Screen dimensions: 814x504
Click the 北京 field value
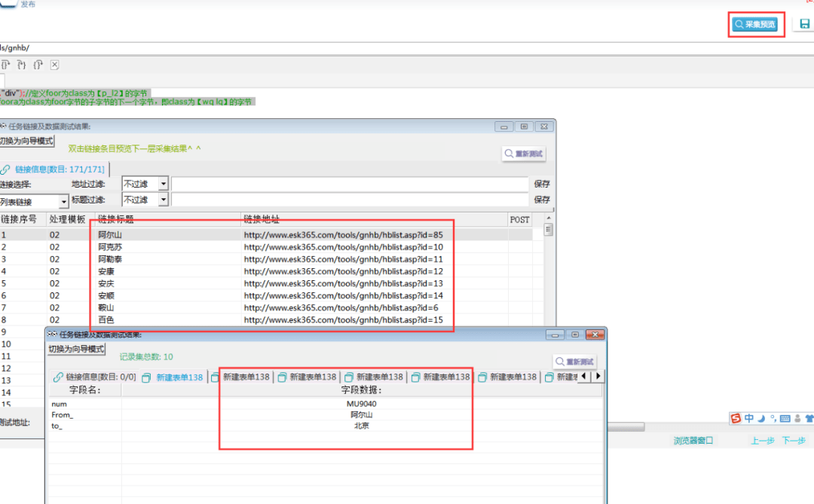(361, 426)
